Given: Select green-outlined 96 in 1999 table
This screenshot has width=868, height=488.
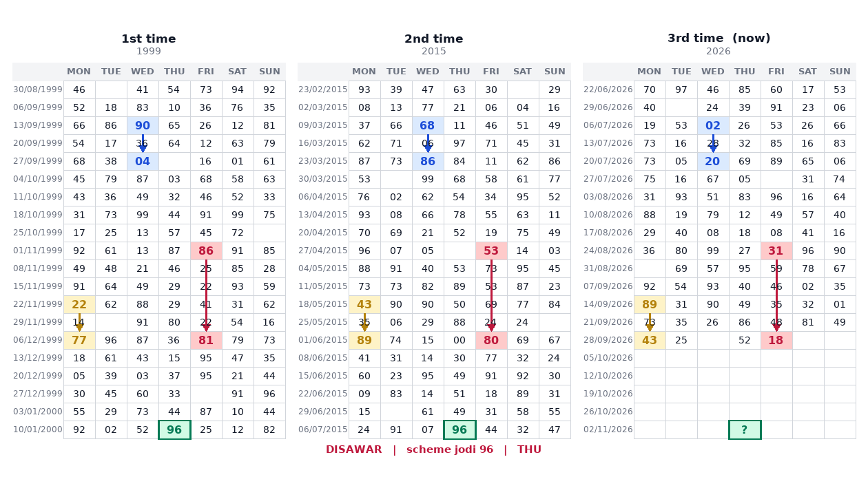Looking at the screenshot, I should [x=174, y=429].
